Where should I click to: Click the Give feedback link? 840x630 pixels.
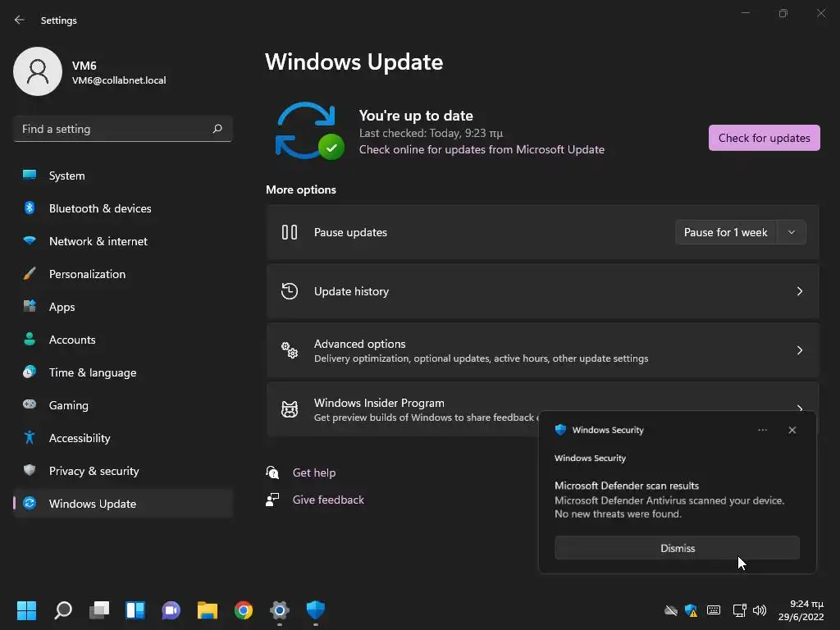pyautogui.click(x=328, y=500)
